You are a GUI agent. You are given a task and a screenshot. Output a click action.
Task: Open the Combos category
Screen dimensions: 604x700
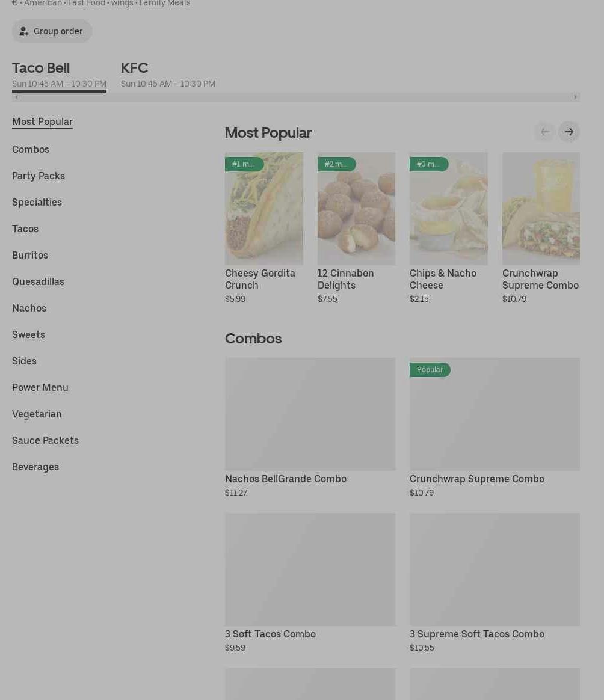(x=31, y=149)
